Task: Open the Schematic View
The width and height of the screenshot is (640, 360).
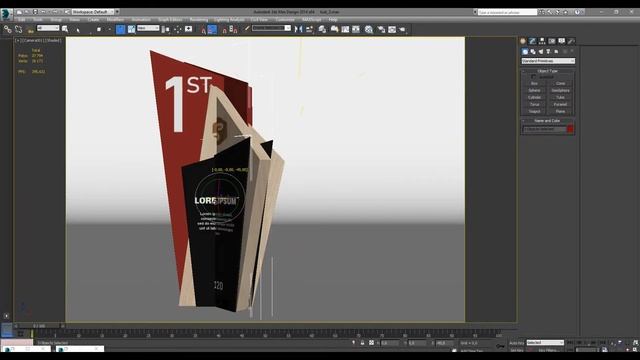Action: [x=356, y=29]
